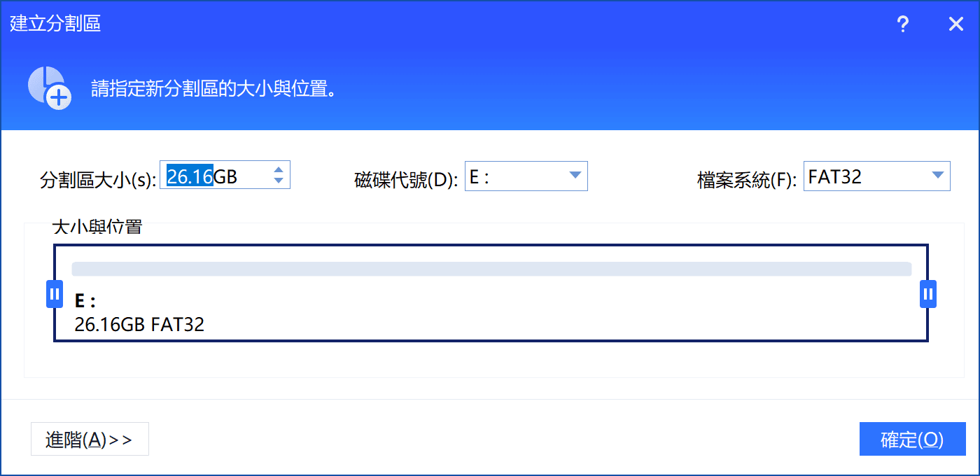Viewport: 980px width, 476px height.
Task: Open the 檔案系統 file system dropdown
Action: (876, 176)
